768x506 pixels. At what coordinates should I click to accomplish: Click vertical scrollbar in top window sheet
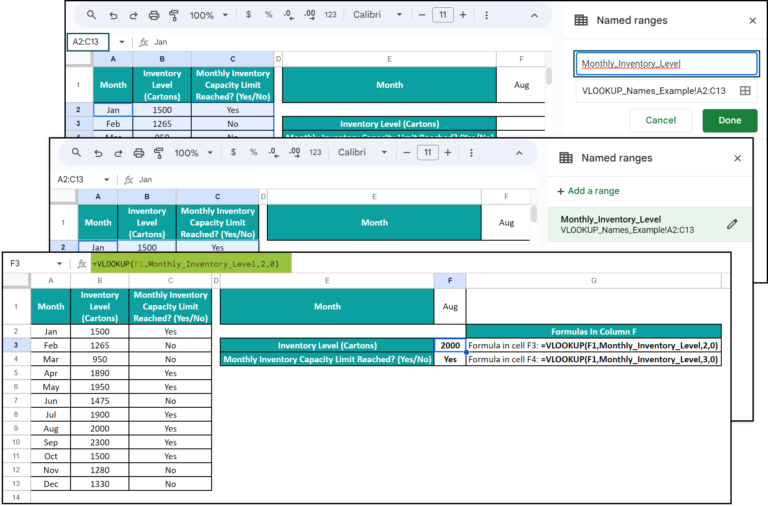pyautogui.click(x=549, y=76)
